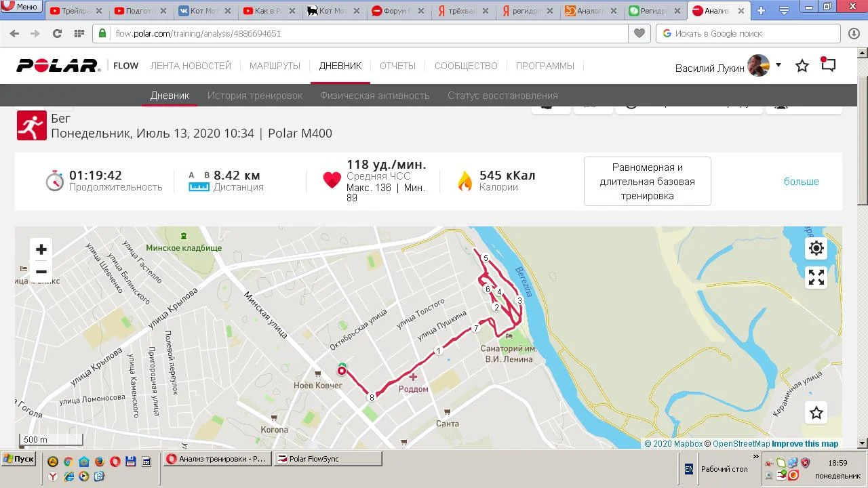Toggle the bookmark heart icon in the address bar
868x488 pixels.
638,33
